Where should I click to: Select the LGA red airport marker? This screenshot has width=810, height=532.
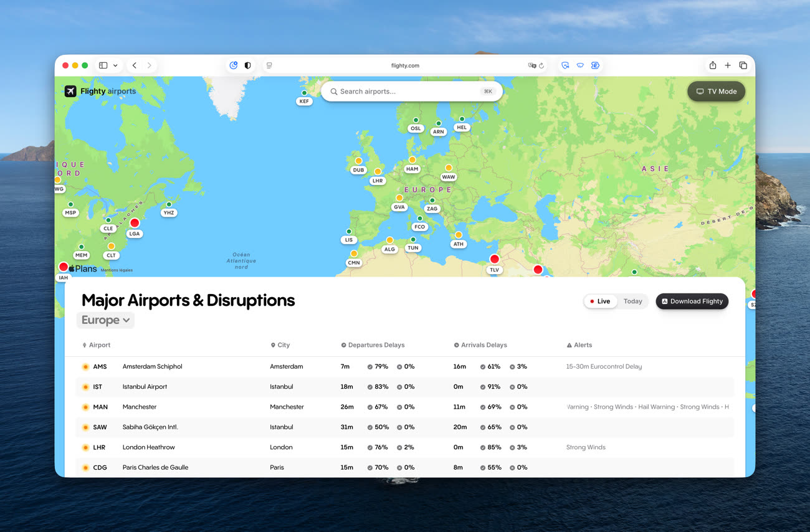click(x=135, y=223)
